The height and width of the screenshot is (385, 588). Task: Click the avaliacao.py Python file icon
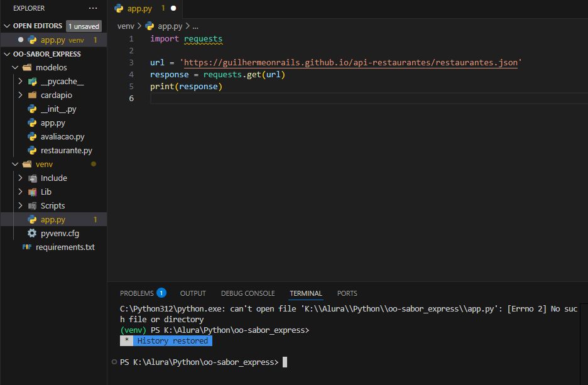(32, 137)
